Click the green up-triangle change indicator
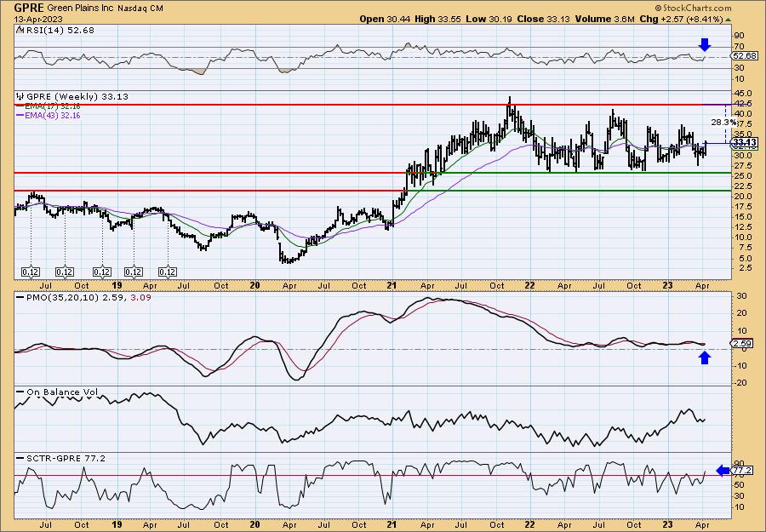Screen dimensions: 766x532 (729, 20)
